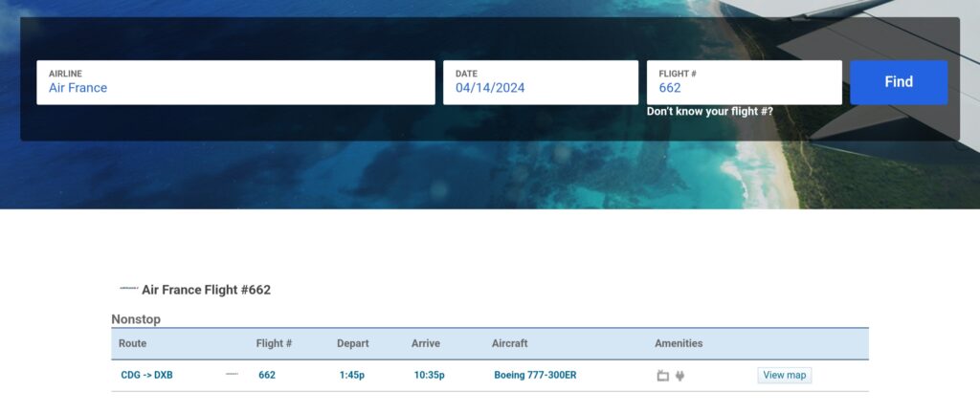Click the 10:35p arrival time

pos(430,375)
